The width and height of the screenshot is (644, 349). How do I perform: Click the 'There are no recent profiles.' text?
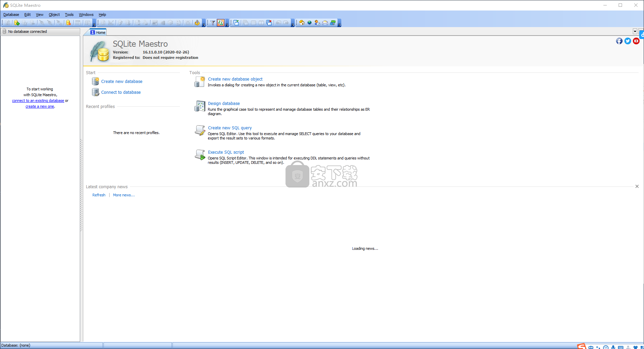pos(136,133)
